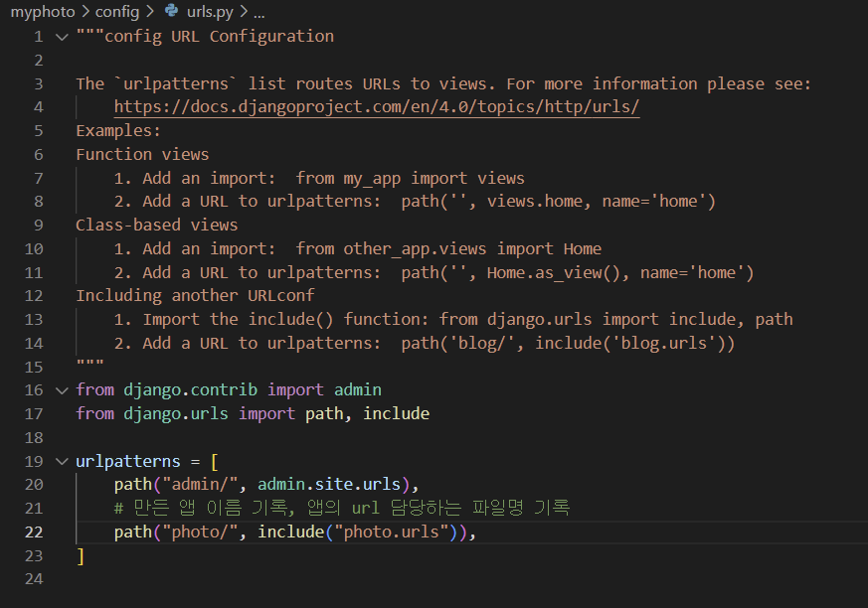Click "from my_app import views" text
This screenshot has height=608, width=868.
coord(410,178)
